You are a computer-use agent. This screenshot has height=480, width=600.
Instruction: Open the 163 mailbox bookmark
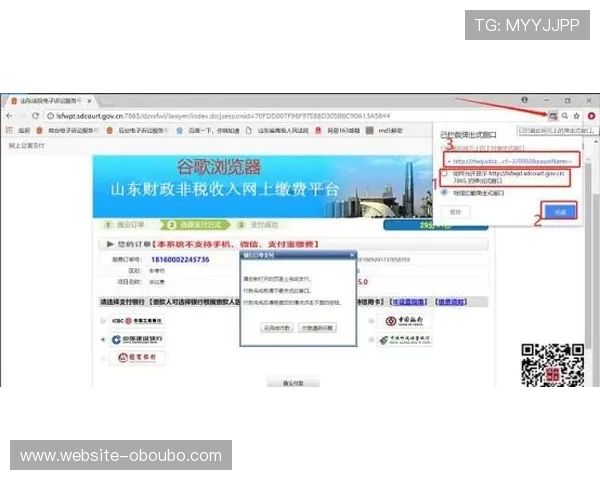pos(337,131)
